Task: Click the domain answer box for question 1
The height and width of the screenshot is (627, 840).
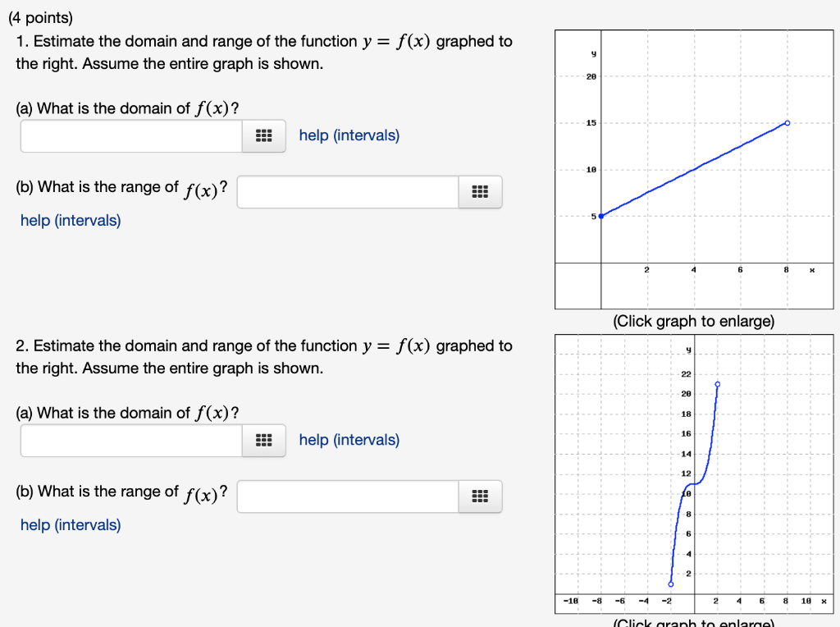Action: point(130,136)
